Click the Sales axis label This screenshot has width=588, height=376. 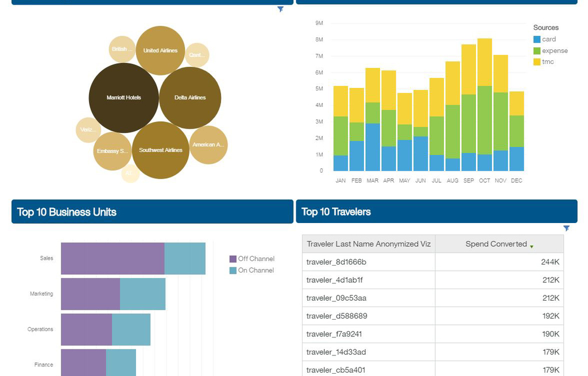click(47, 258)
